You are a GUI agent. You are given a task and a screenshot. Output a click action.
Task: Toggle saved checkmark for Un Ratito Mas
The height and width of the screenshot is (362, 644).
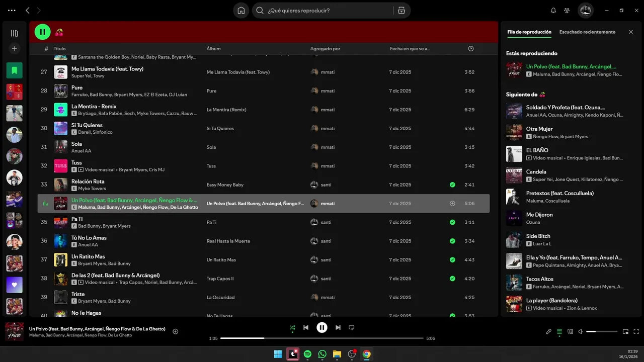[452, 260]
